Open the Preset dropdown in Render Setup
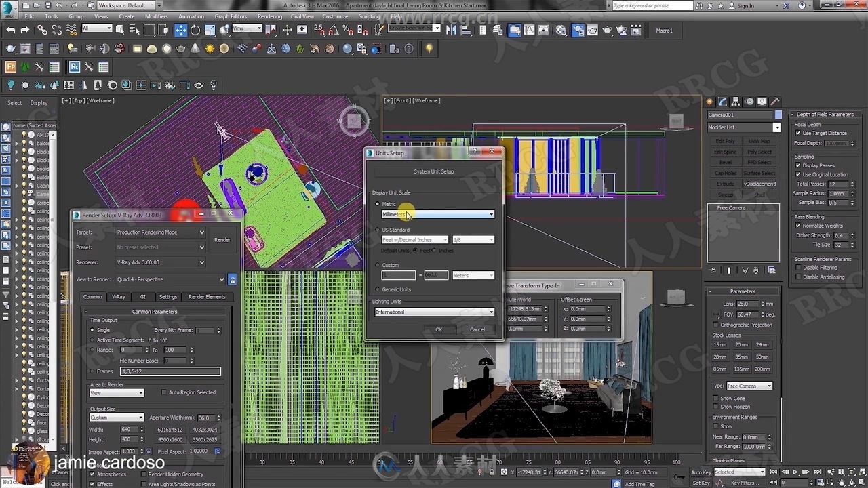The height and width of the screenshot is (488, 868). [x=161, y=247]
